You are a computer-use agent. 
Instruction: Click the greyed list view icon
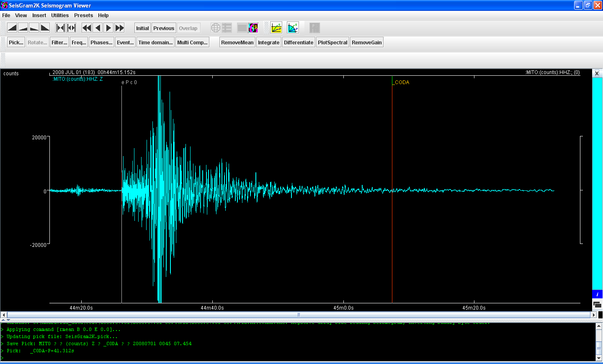coord(227,28)
